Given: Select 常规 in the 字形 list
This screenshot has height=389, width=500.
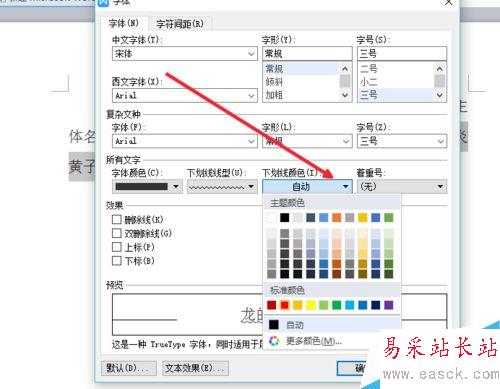Looking at the screenshot, I should 301,69.
